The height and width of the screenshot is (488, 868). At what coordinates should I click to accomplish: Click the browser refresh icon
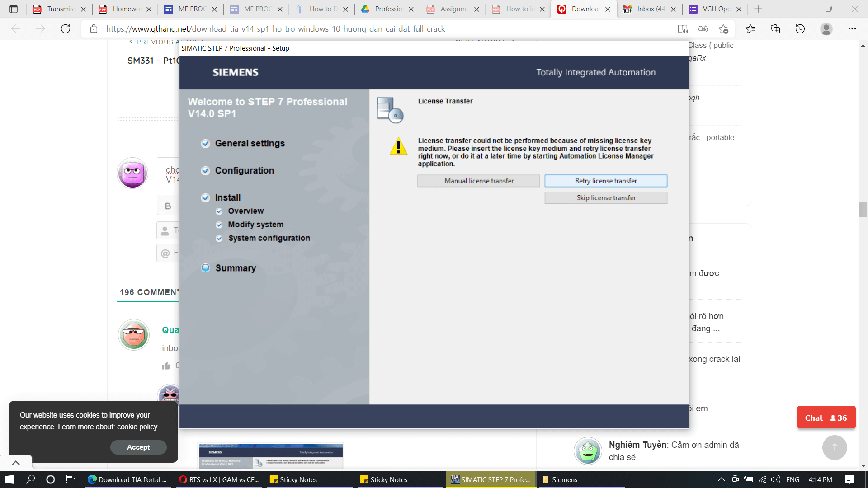(x=66, y=29)
